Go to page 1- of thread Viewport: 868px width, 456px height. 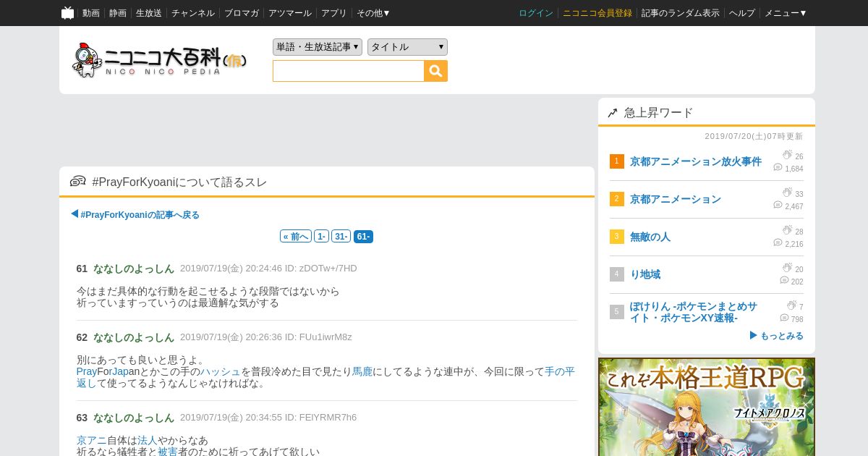tap(322, 237)
